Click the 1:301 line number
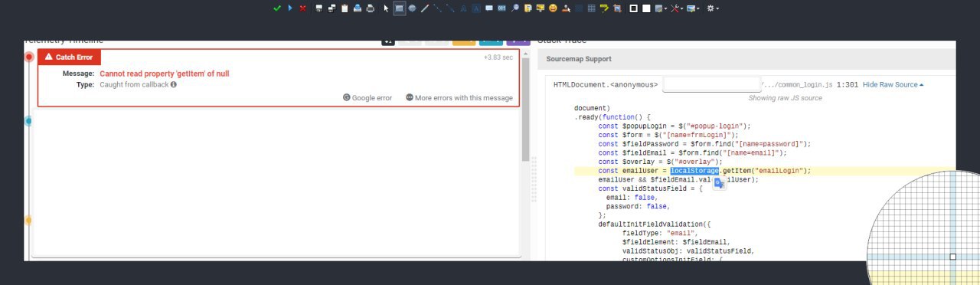 [848, 84]
